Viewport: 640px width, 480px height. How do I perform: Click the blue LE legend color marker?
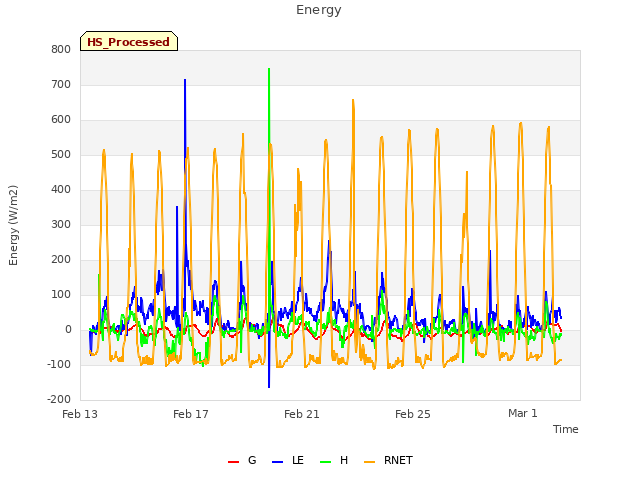[x=277, y=462]
